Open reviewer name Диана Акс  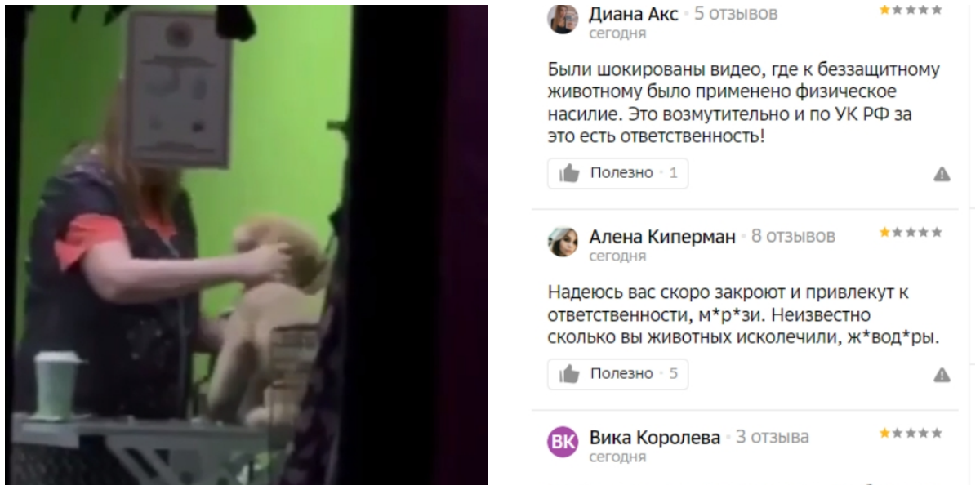[634, 14]
